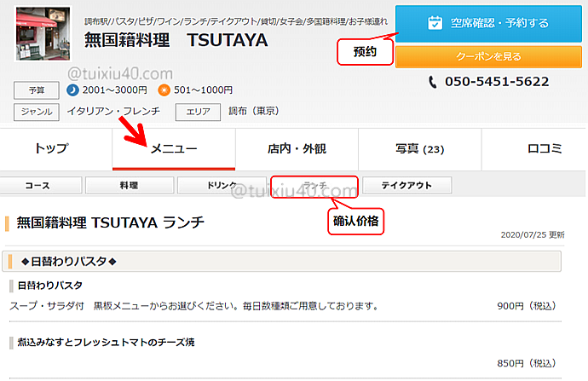This screenshot has height=381, width=588.
Task: Click the 2020/07/25 更新 date text
Action: (x=533, y=234)
